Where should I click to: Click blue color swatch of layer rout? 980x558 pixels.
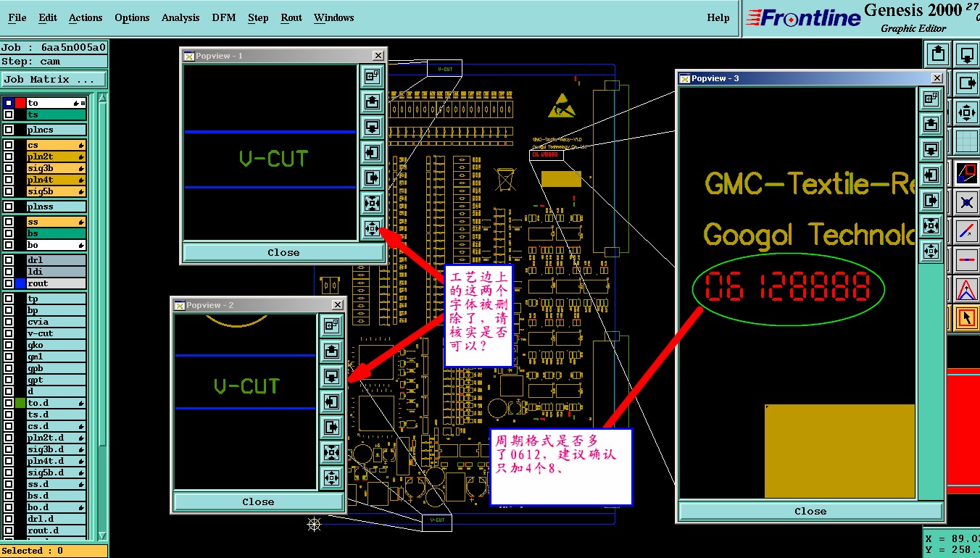[x=20, y=283]
